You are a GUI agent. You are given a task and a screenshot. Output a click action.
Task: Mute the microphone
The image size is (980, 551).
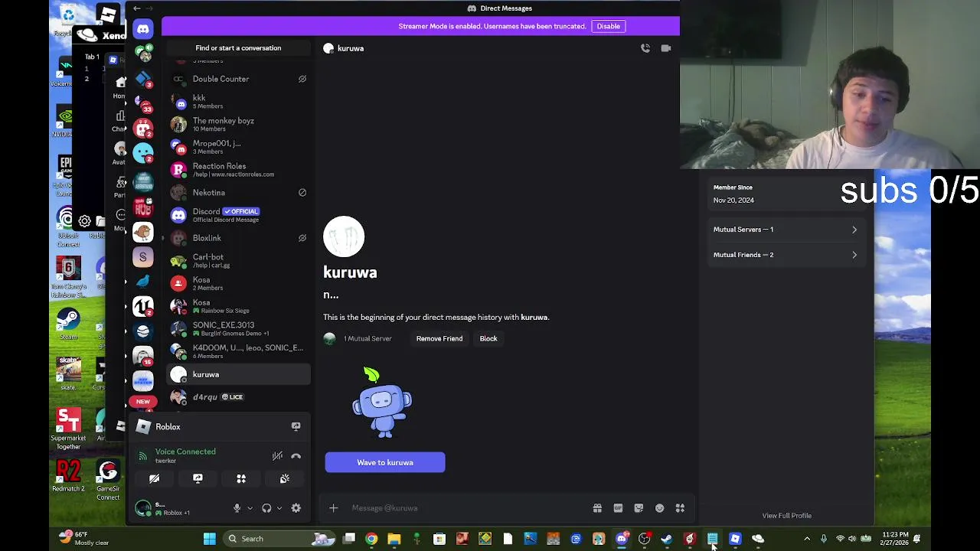237,508
